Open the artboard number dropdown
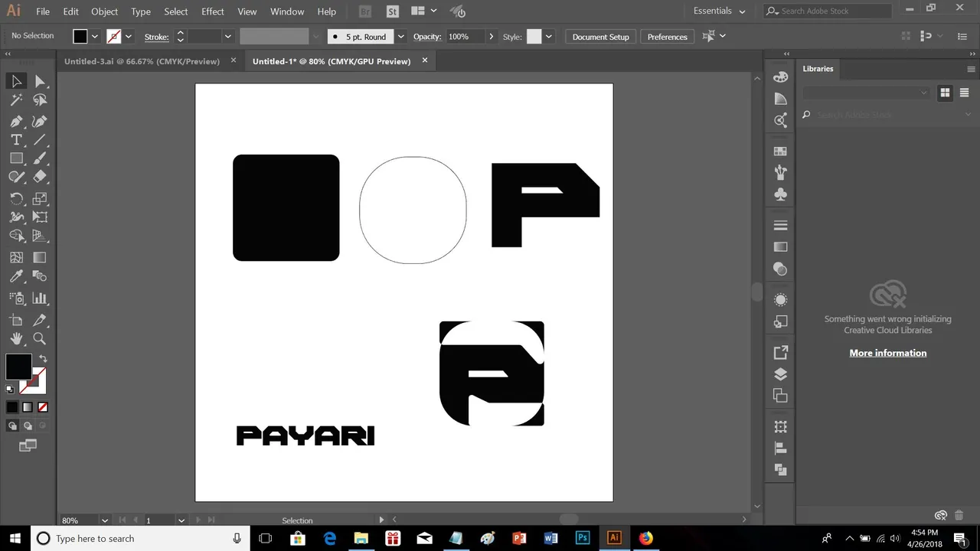The height and width of the screenshot is (551, 980). [x=181, y=520]
